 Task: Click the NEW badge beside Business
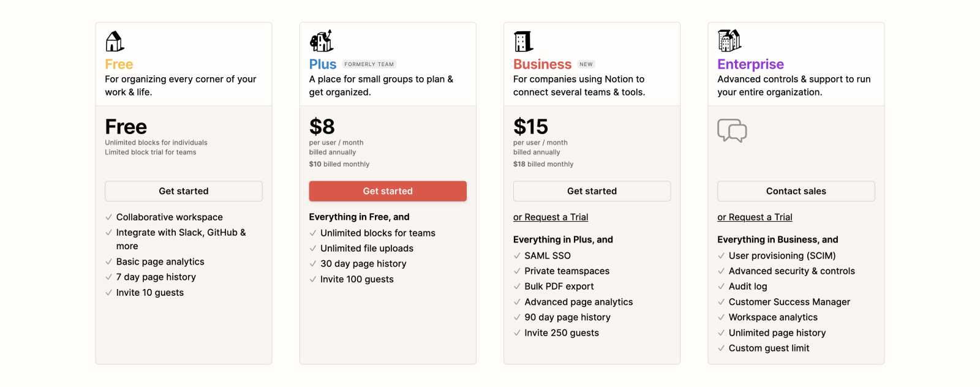click(x=586, y=64)
